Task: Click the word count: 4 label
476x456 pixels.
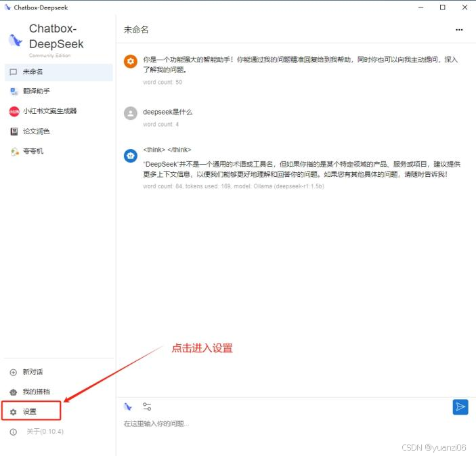Action: click(x=160, y=124)
